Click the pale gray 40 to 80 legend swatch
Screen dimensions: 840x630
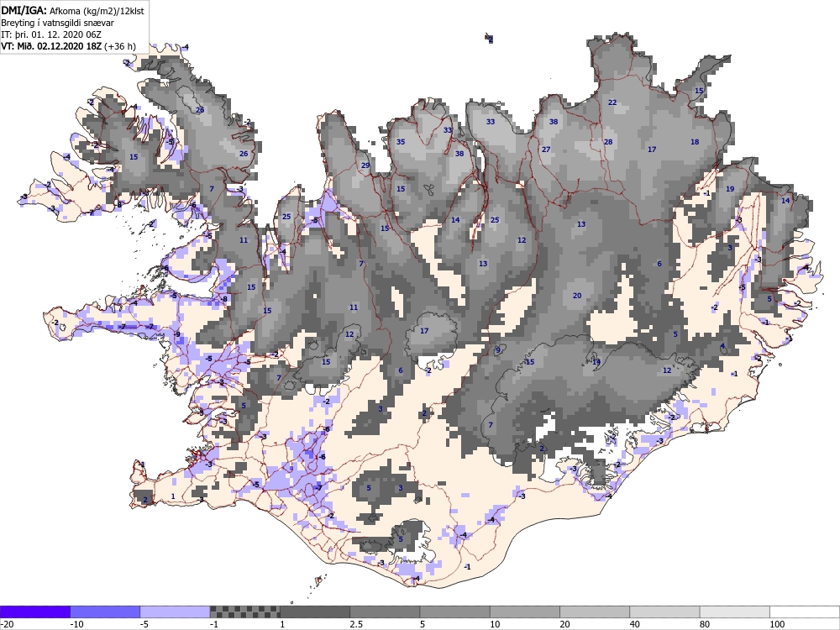coord(664,612)
